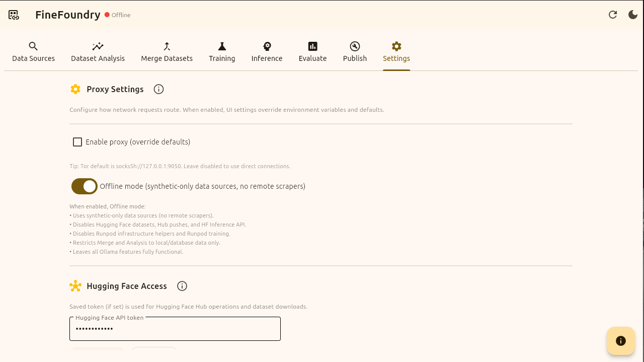Click 'Leaves all Ollama features fully functional' line
Image resolution: width=644 pixels, height=362 pixels.
[x=126, y=252]
